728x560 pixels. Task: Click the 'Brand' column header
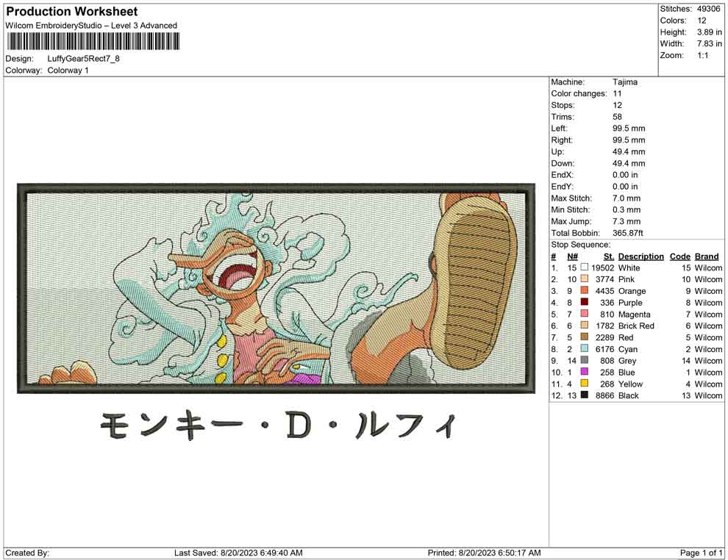(x=707, y=256)
